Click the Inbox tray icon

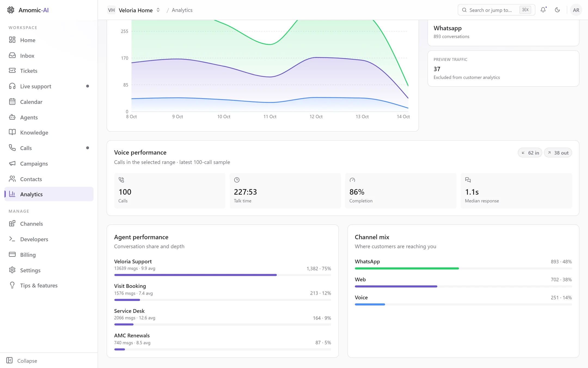[12, 55]
